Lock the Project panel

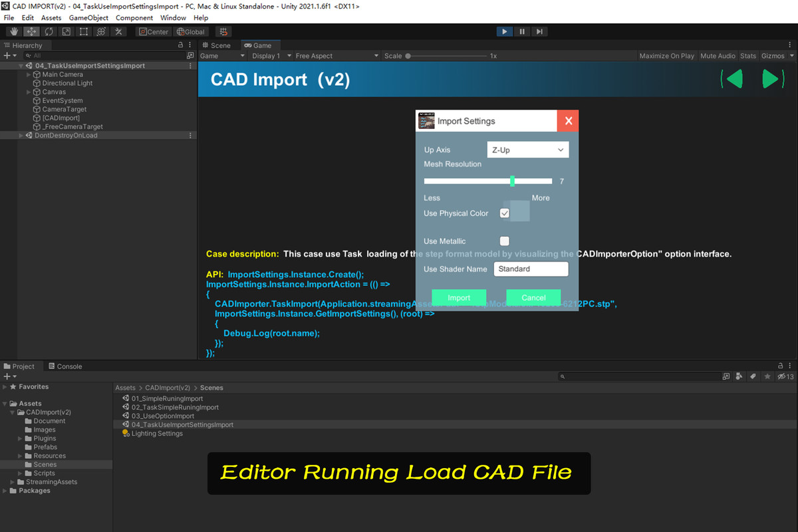point(781,366)
